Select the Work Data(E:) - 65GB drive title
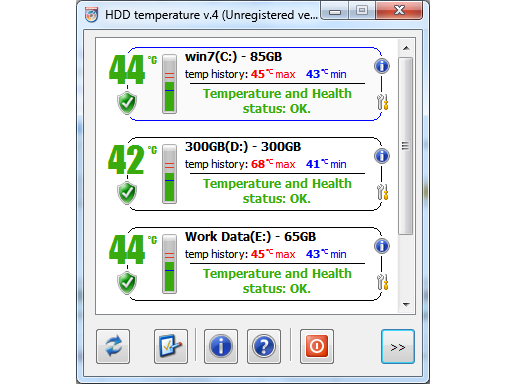 250,237
